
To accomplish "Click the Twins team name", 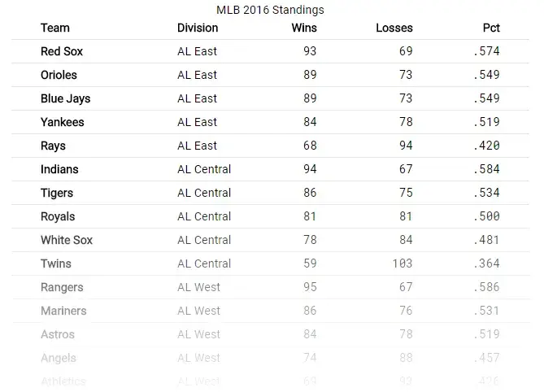I will tap(56, 264).
